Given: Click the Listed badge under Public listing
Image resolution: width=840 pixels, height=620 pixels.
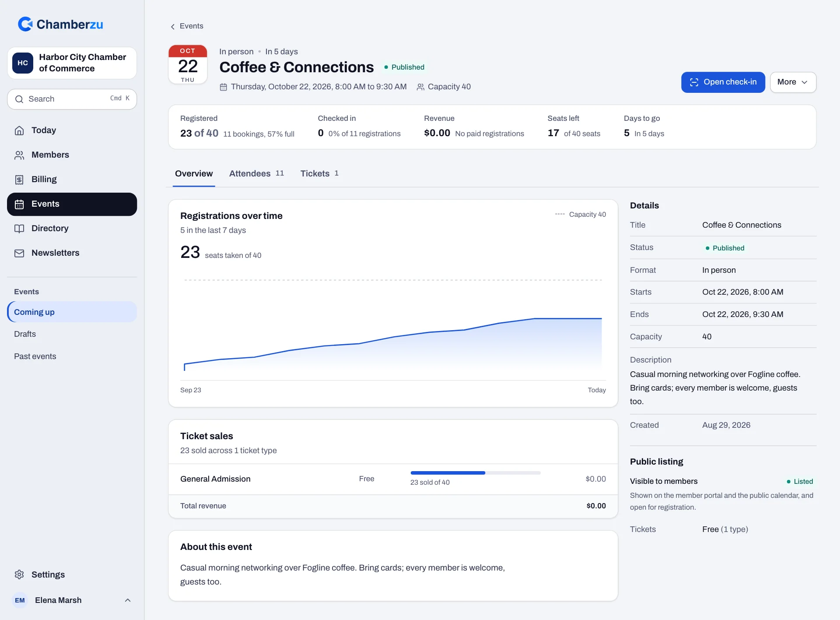Looking at the screenshot, I should 800,482.
